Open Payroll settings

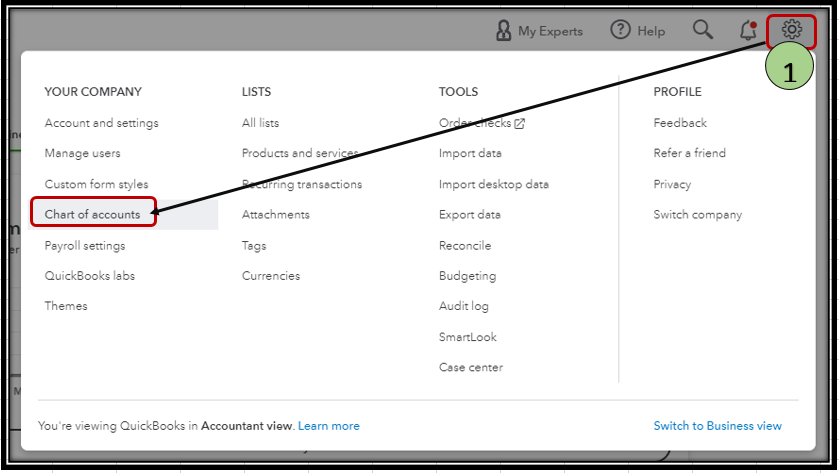[85, 246]
